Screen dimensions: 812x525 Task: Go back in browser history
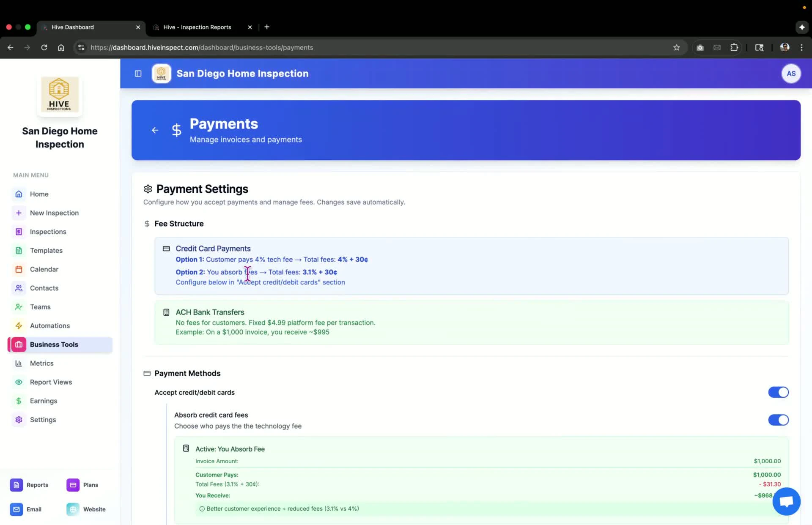tap(11, 47)
